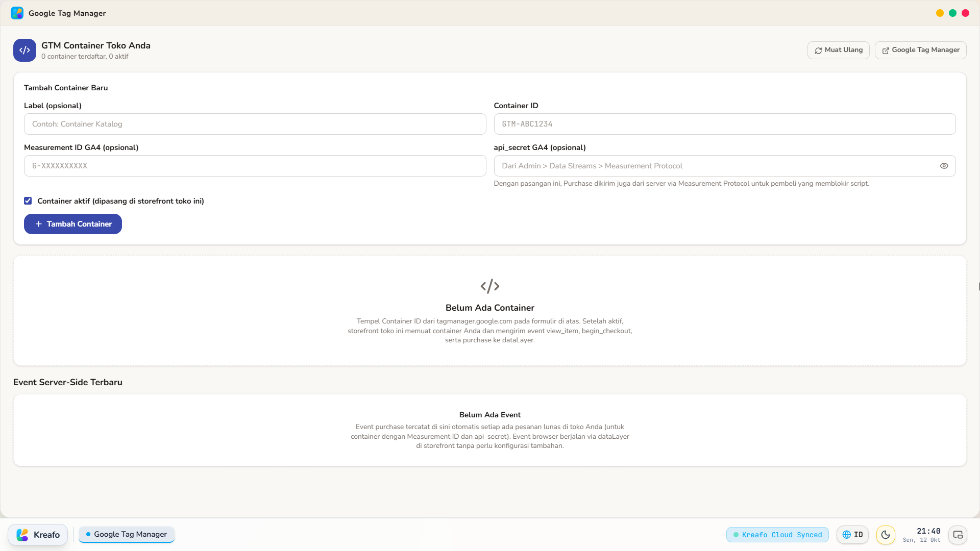Click the blue GTM code icon in the header
The width and height of the screenshot is (980, 551).
pos(24,50)
